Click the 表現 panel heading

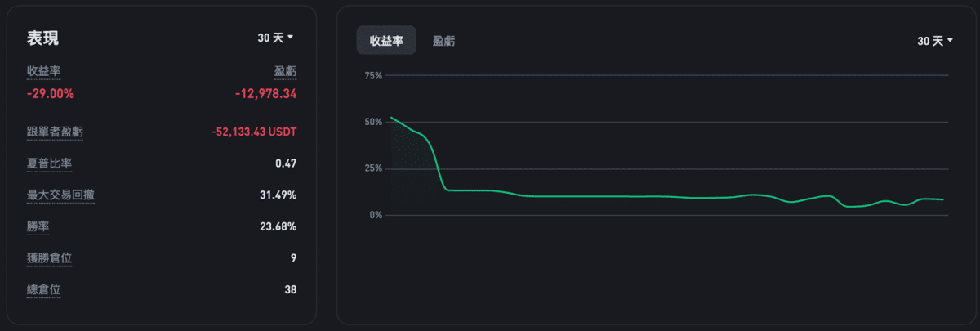[x=42, y=38]
